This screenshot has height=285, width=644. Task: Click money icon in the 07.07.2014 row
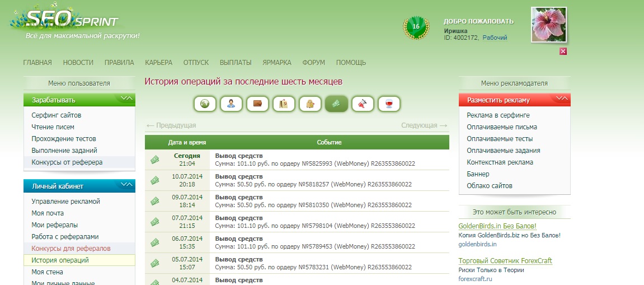click(x=155, y=222)
